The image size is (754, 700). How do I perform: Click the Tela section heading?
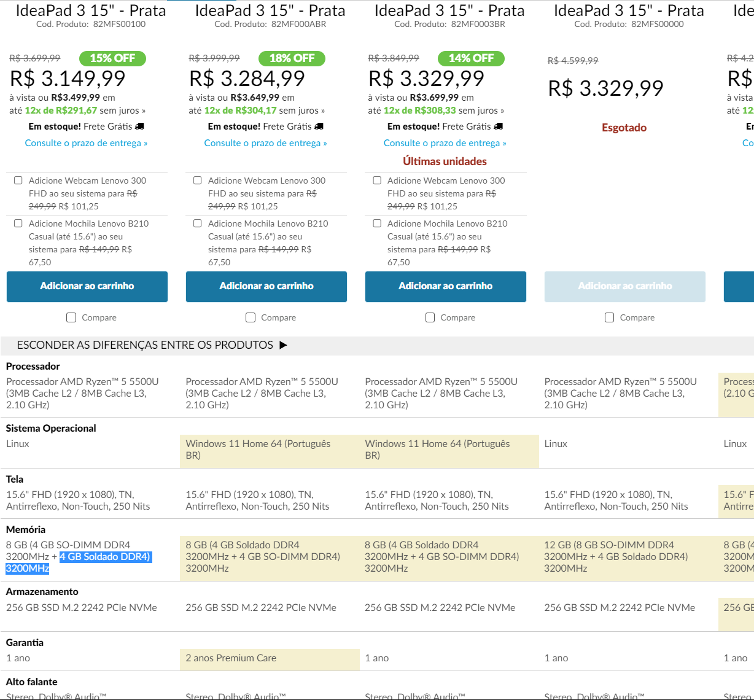click(x=15, y=479)
